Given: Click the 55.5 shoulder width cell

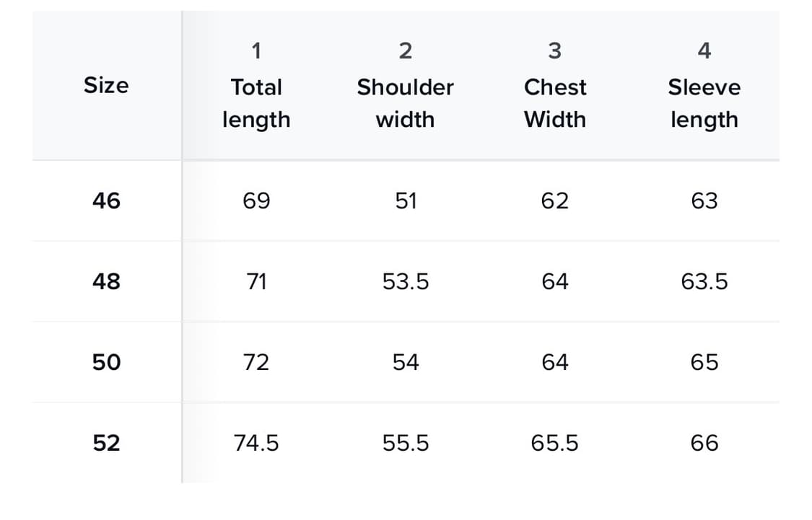Looking at the screenshot, I should [x=406, y=443].
